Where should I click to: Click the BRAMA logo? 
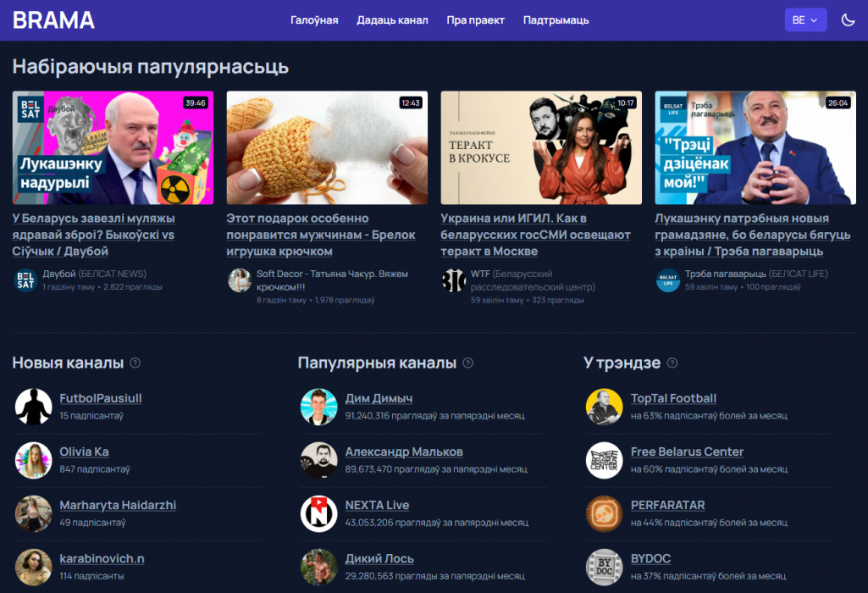click(53, 20)
